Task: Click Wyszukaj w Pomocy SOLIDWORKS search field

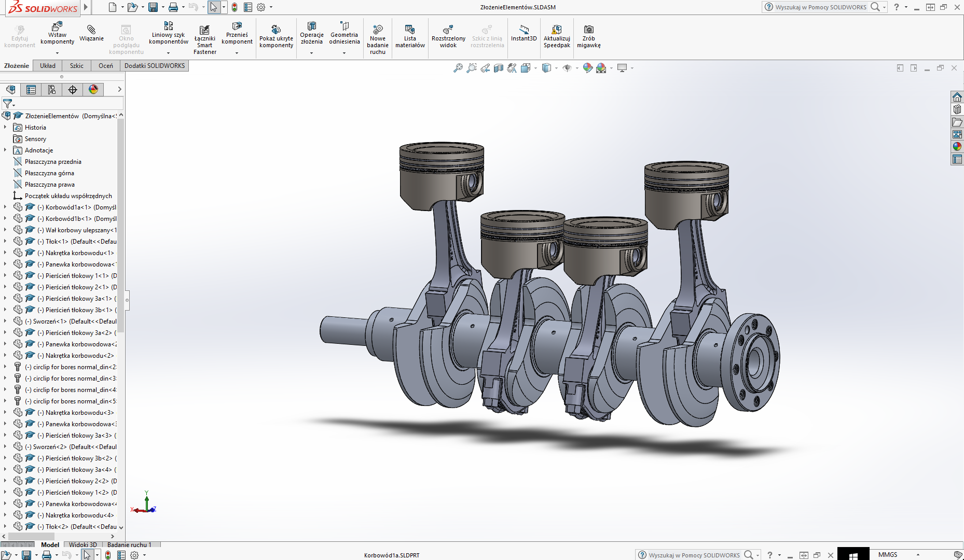Action: (821, 7)
